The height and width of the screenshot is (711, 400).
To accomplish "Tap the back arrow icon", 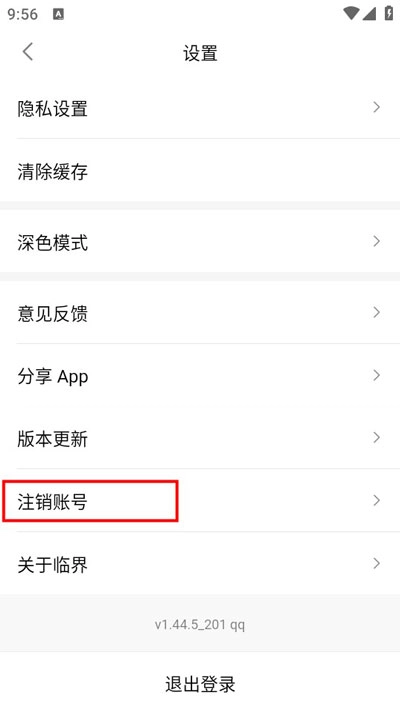I will [x=28, y=52].
